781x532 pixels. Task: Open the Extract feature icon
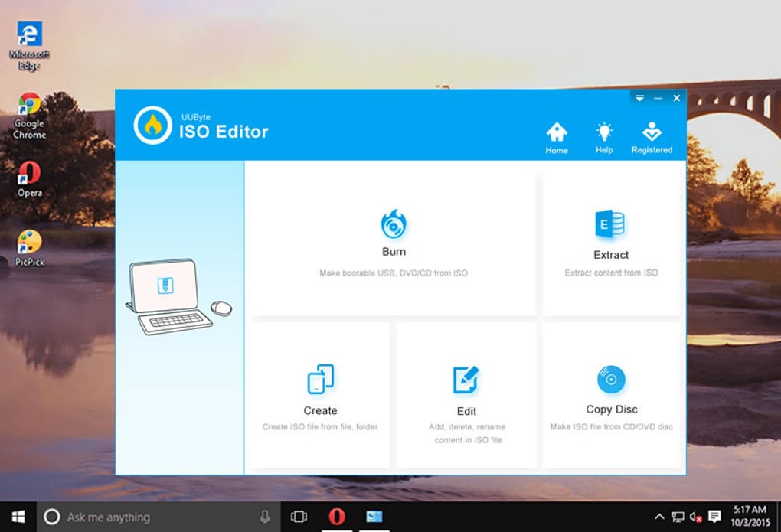tap(610, 224)
